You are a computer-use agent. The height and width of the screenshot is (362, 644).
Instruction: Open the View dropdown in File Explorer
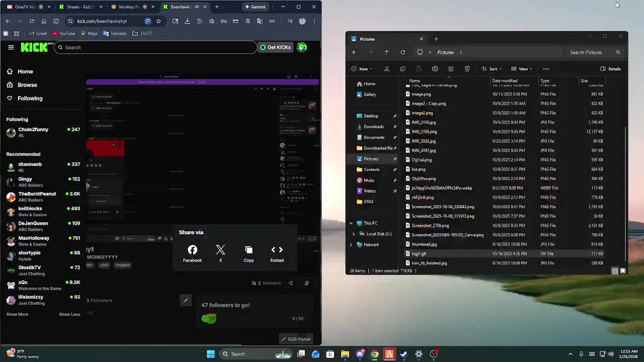pos(522,69)
